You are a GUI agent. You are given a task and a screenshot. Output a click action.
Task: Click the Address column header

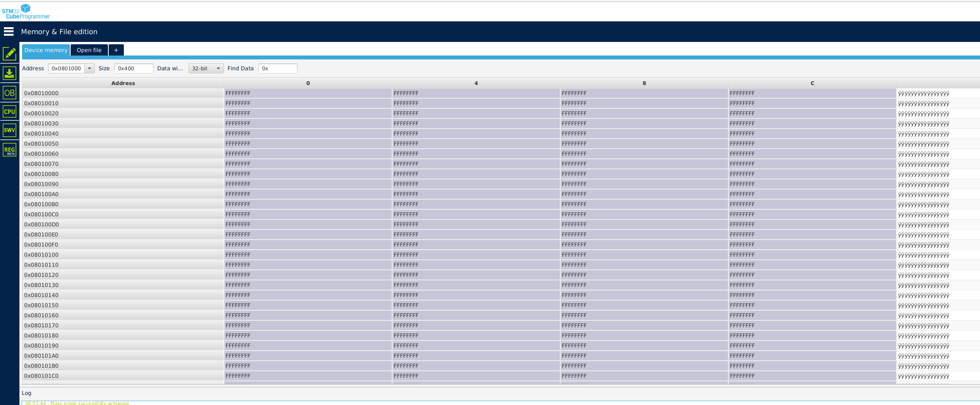point(123,83)
